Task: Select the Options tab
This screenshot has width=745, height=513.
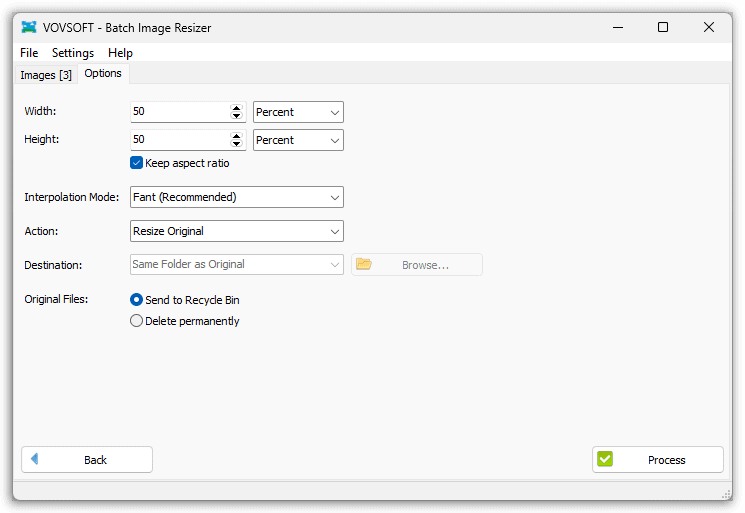Action: click(x=103, y=74)
